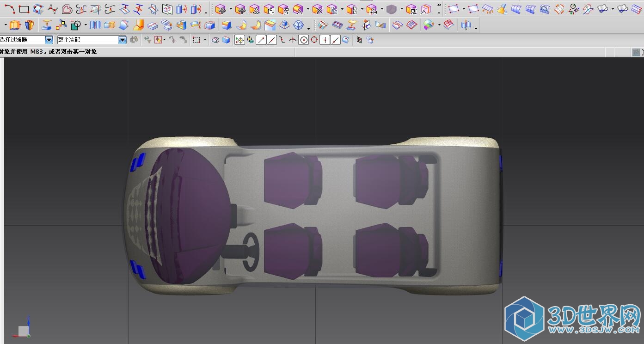Select the heart-shaped Offset Curve tool
The image size is (644, 344).
pos(67,9)
